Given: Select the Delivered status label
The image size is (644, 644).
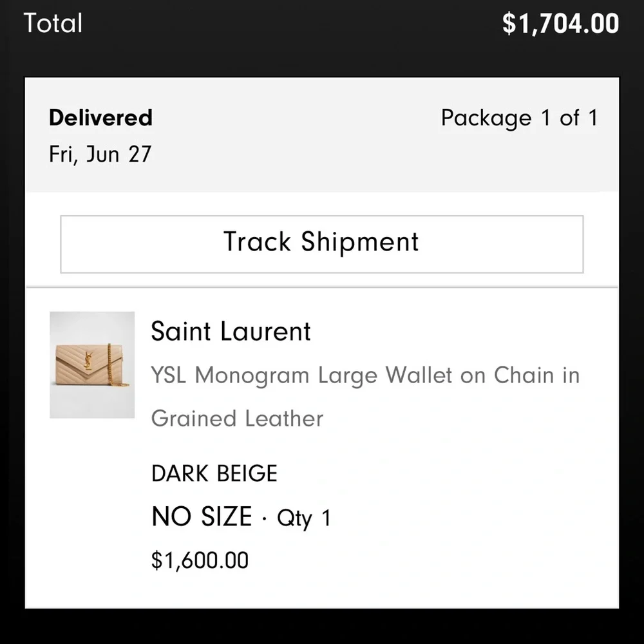Looking at the screenshot, I should click(x=100, y=118).
